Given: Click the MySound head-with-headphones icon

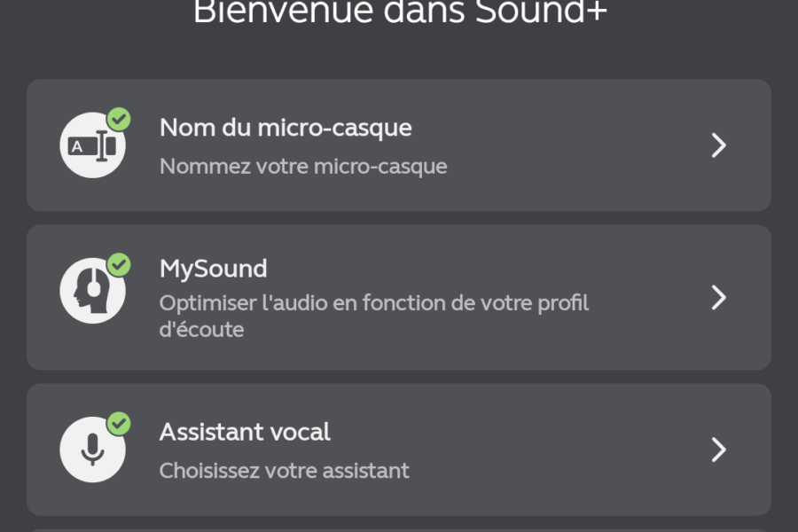Looking at the screenshot, I should 92,291.
